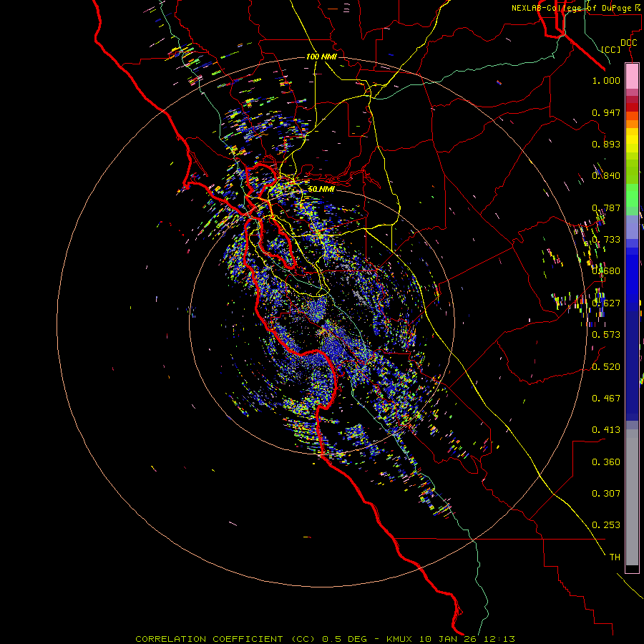
Task: Select the 0.680 scale value
Action: click(606, 271)
